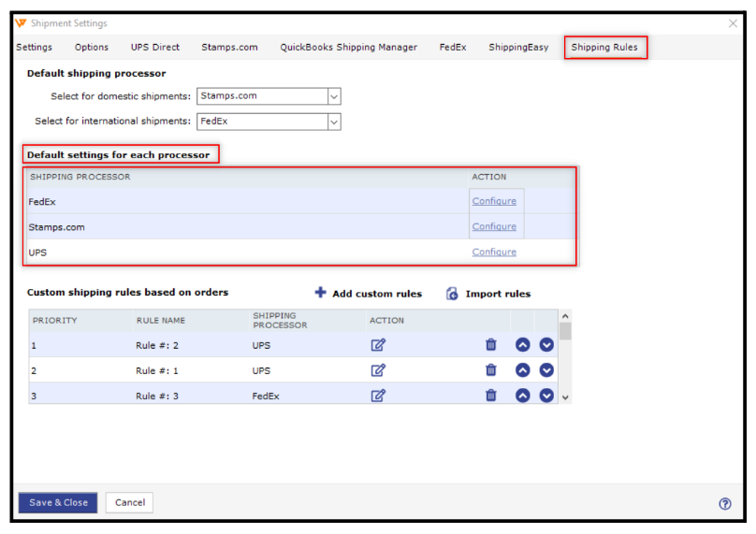Viewport: 756px width, 534px height.
Task: Open help via question mark icon
Action: (725, 503)
